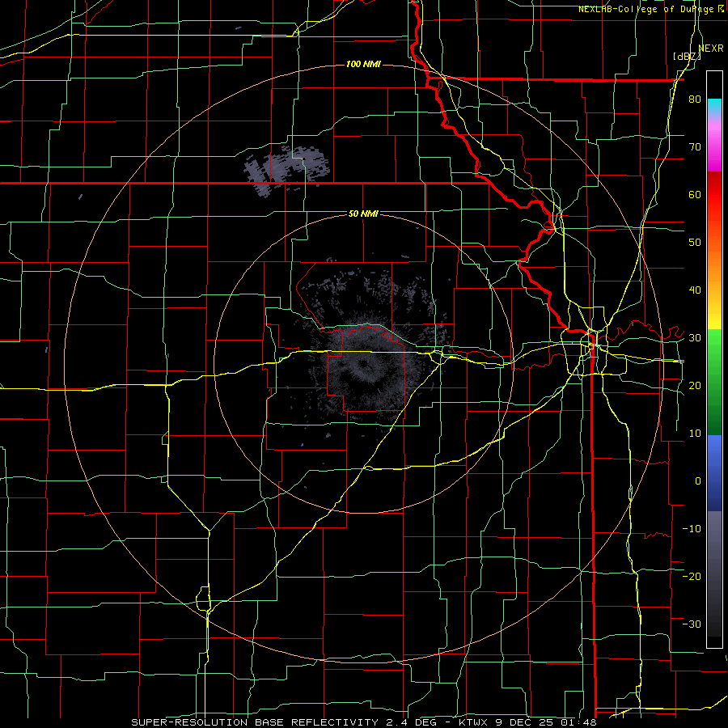Click the 50 NMI range ring label
This screenshot has width=728, height=728.
coord(363,214)
